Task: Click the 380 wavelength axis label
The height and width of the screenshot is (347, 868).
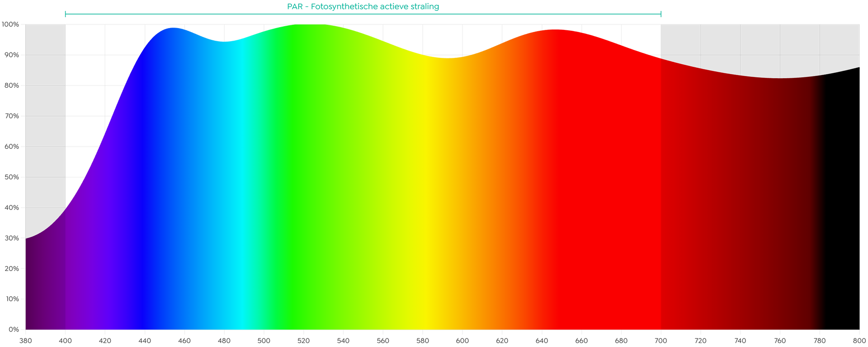Action: [x=26, y=340]
